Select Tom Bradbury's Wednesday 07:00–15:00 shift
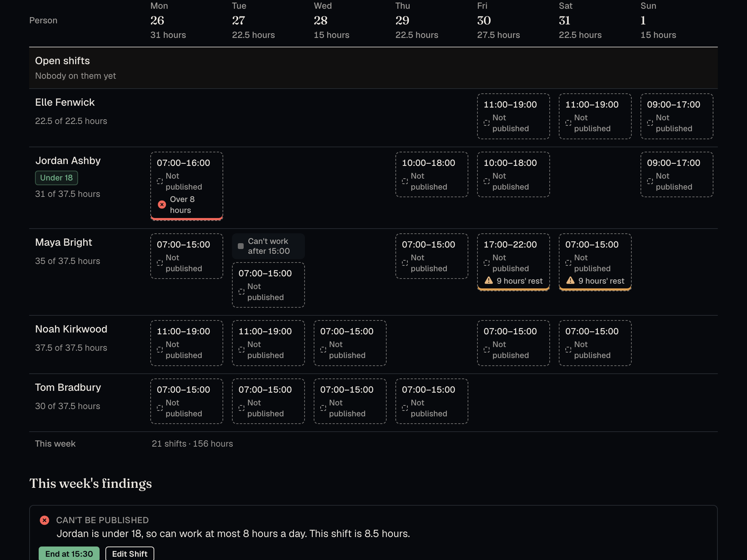The height and width of the screenshot is (560, 747). [350, 401]
